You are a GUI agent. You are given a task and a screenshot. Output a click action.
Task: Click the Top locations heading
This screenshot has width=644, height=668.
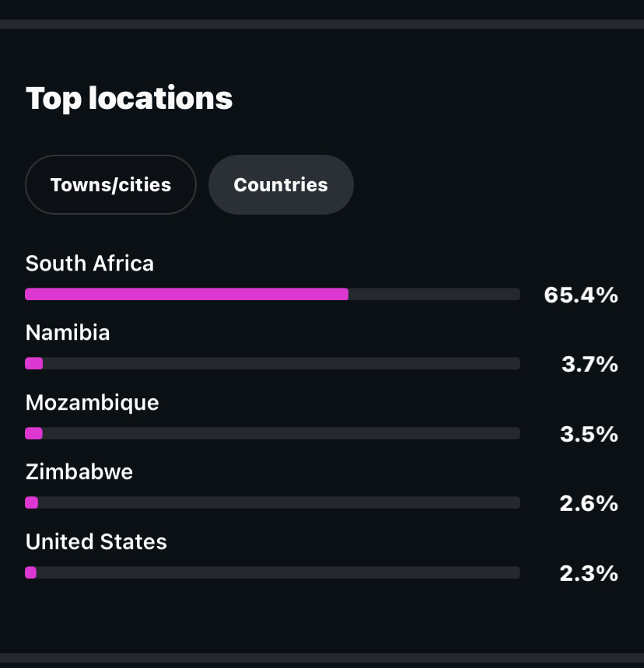(129, 99)
